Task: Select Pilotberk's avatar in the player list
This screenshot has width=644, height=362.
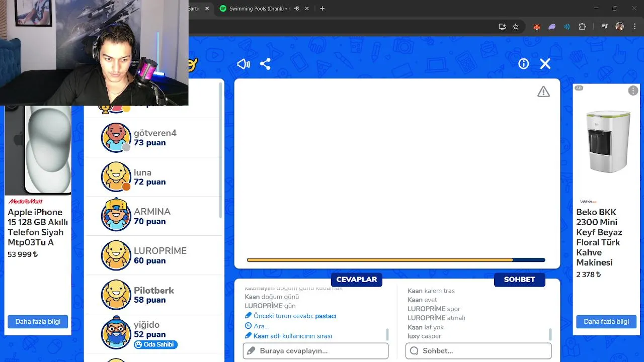Action: [116, 295]
